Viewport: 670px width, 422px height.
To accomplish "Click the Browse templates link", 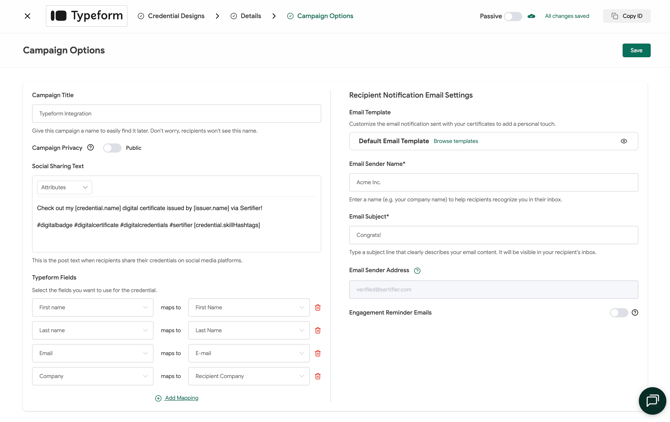I will (x=455, y=141).
